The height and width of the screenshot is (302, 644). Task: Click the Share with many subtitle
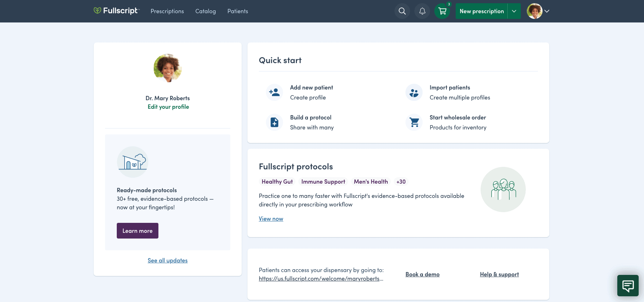pos(312,127)
